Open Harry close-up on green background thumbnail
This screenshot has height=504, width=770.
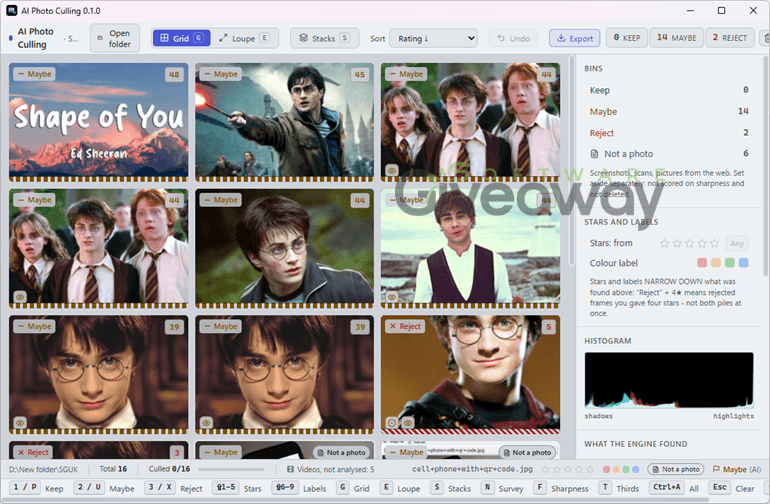(284, 248)
